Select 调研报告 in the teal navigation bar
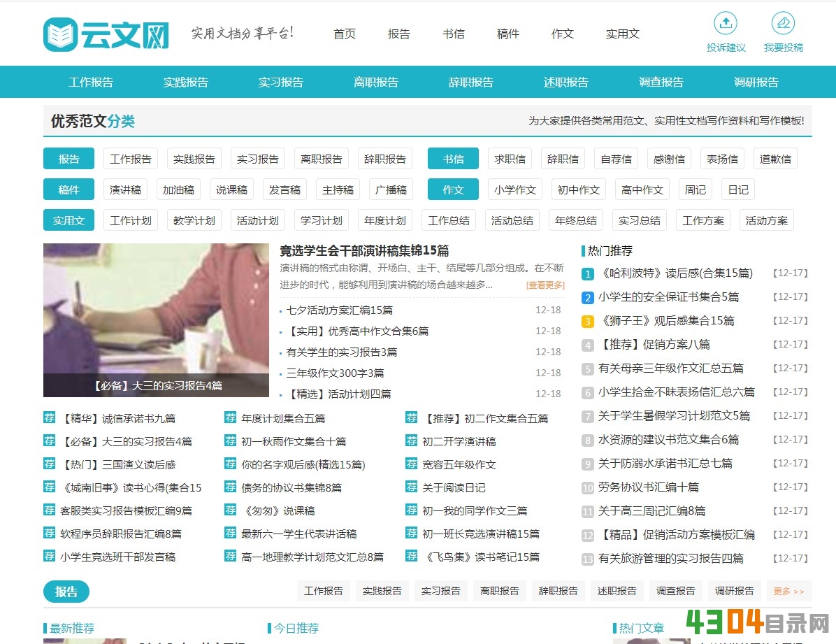 [x=756, y=83]
